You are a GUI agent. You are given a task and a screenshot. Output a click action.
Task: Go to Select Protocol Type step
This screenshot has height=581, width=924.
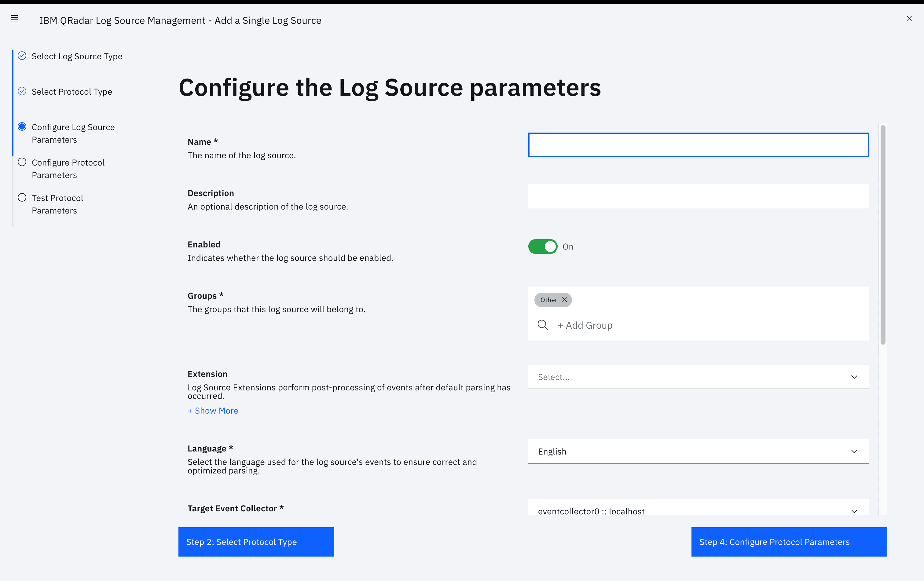pos(72,92)
